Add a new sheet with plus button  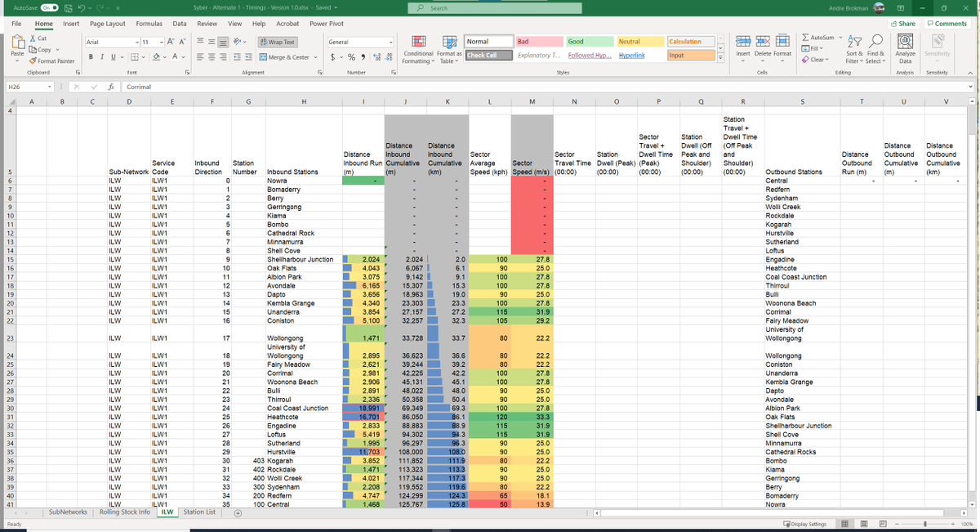[238, 513]
